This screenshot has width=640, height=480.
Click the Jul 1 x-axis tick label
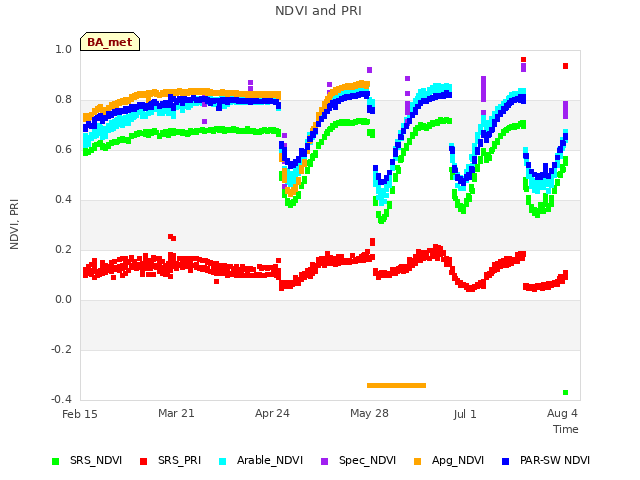pyautogui.click(x=465, y=414)
